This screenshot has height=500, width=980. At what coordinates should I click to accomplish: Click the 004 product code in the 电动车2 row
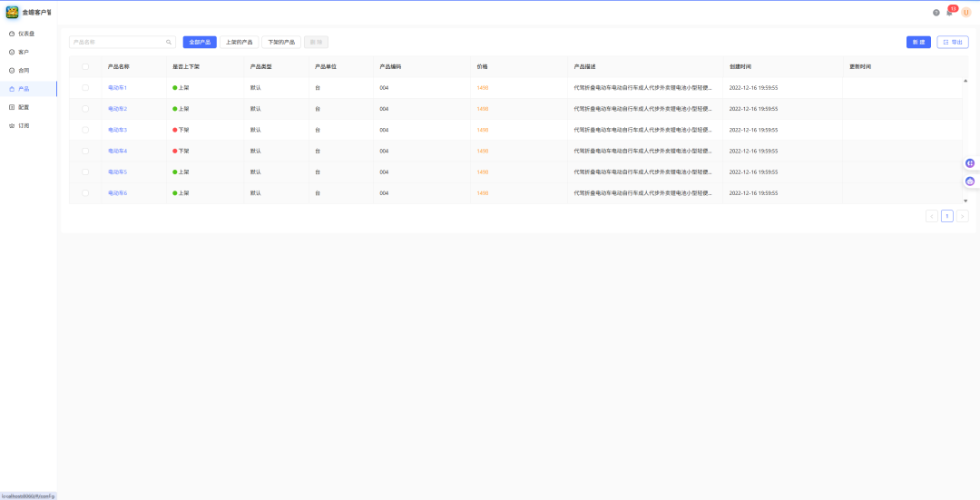pyautogui.click(x=384, y=109)
